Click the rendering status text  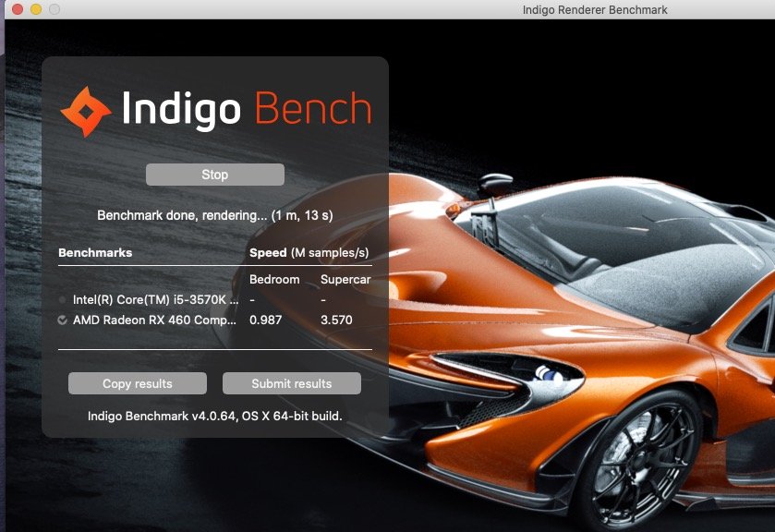pos(215,215)
